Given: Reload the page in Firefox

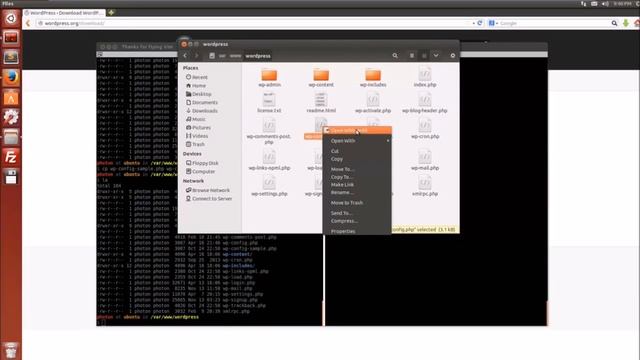Looking at the screenshot, I should (480, 23).
